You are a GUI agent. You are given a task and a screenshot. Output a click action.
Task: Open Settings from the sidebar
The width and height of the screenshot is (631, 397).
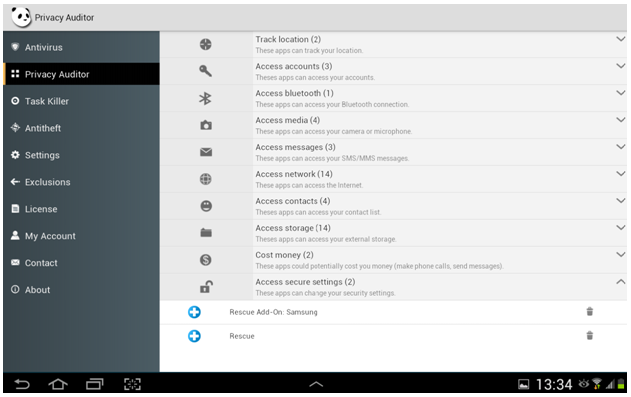coord(81,155)
